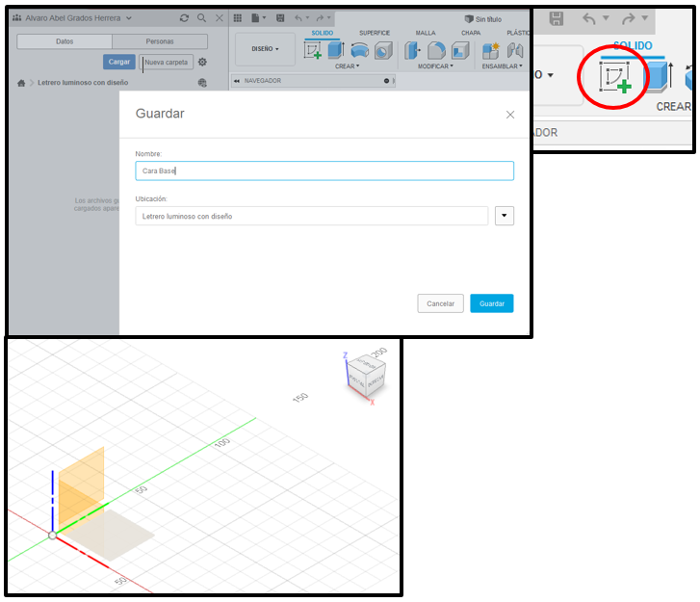Toggle the data panel grid icon

coord(238,18)
